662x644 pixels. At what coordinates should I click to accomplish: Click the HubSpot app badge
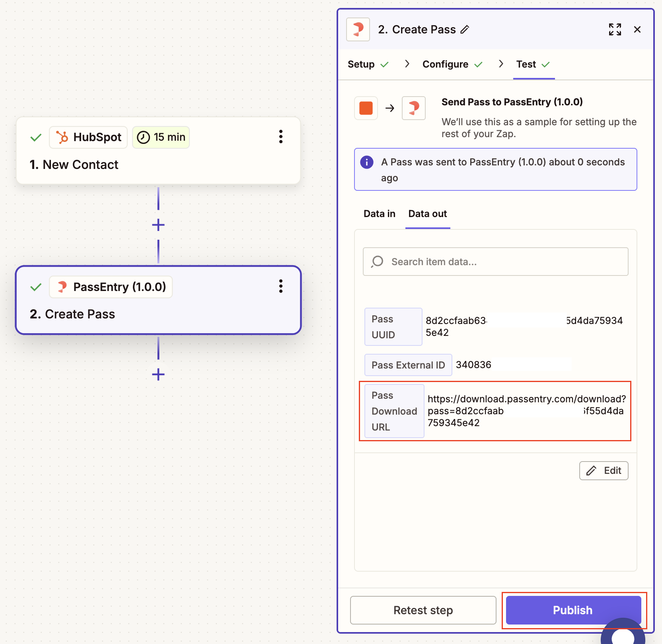click(88, 137)
